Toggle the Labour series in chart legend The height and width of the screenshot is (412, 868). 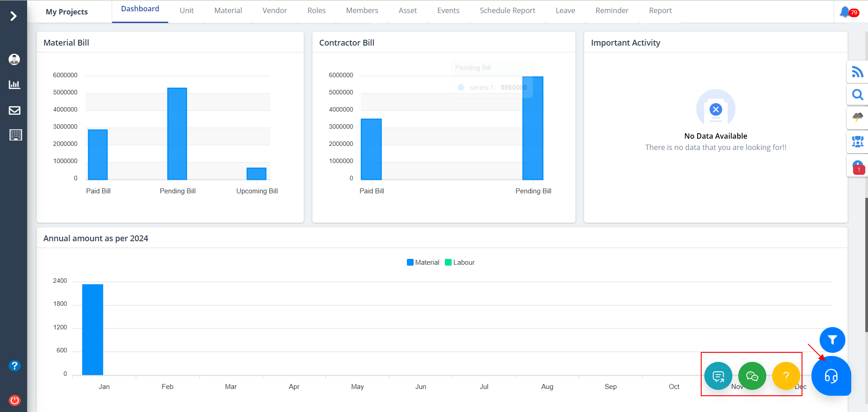460,262
